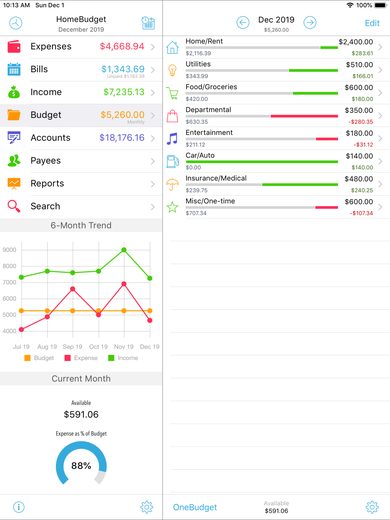390x520 pixels.
Task: Open budget panel settings gear
Action: 372,507
